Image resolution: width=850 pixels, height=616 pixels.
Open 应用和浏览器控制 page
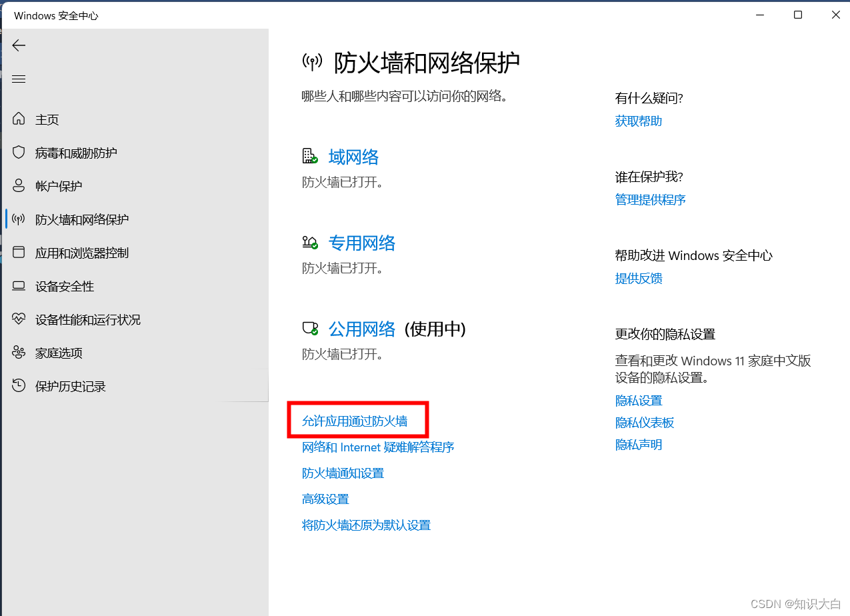[x=82, y=253]
